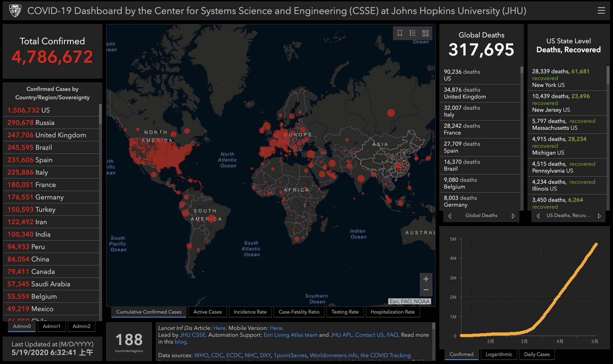Select the Admin1 level list
Viewport: 613px width, 364px height.
51,326
